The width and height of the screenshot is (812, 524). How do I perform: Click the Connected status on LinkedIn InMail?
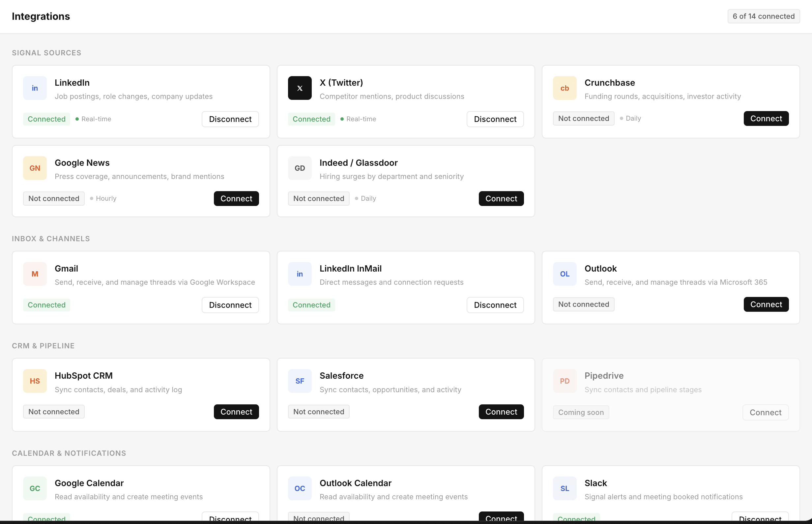point(311,305)
